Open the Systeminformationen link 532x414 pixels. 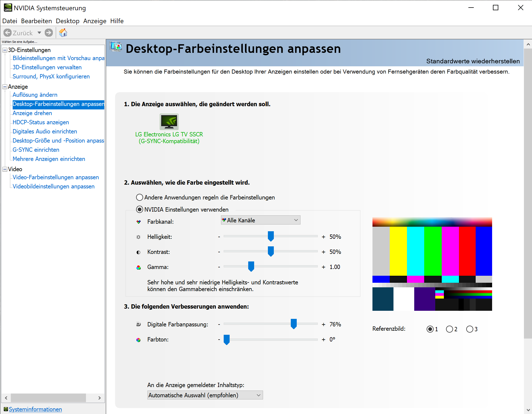pyautogui.click(x=35, y=409)
